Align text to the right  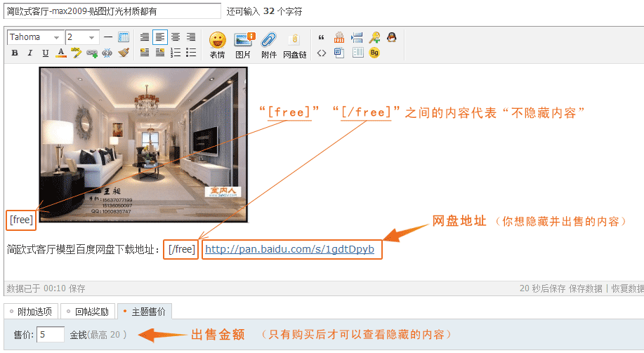(190, 37)
